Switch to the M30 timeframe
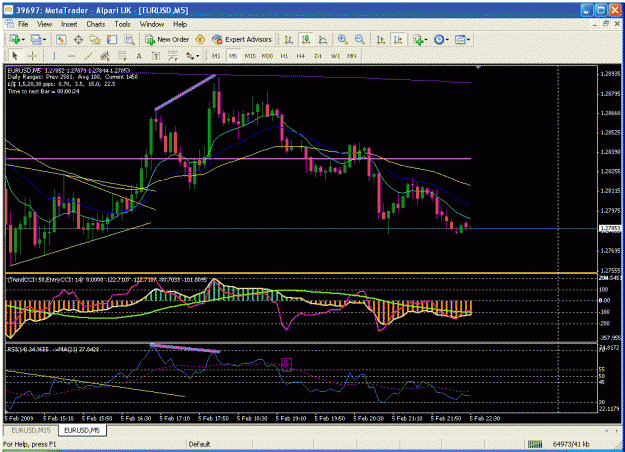625x452 pixels. pyautogui.click(x=267, y=56)
